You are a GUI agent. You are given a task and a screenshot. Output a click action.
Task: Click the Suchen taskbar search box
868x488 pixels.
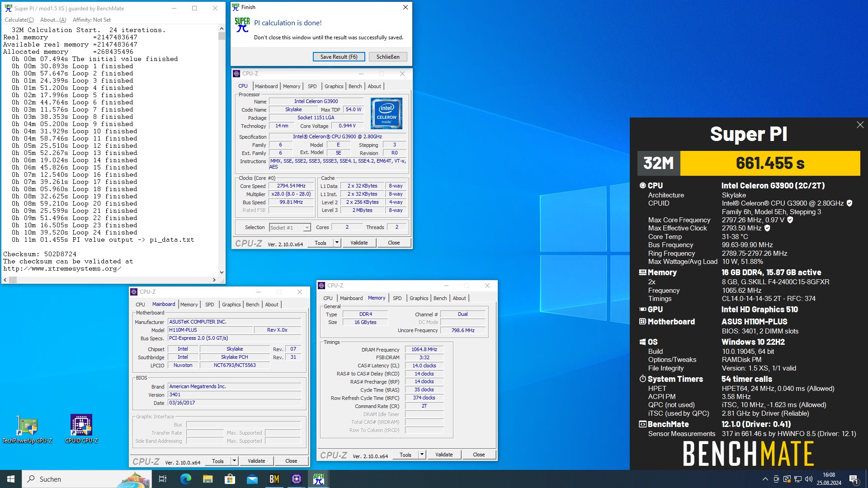click(x=86, y=479)
